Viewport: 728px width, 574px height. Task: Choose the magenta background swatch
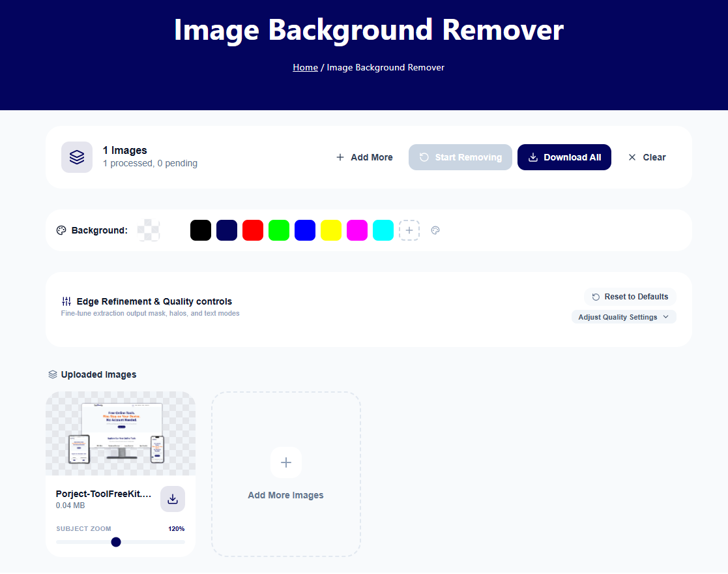coord(357,230)
